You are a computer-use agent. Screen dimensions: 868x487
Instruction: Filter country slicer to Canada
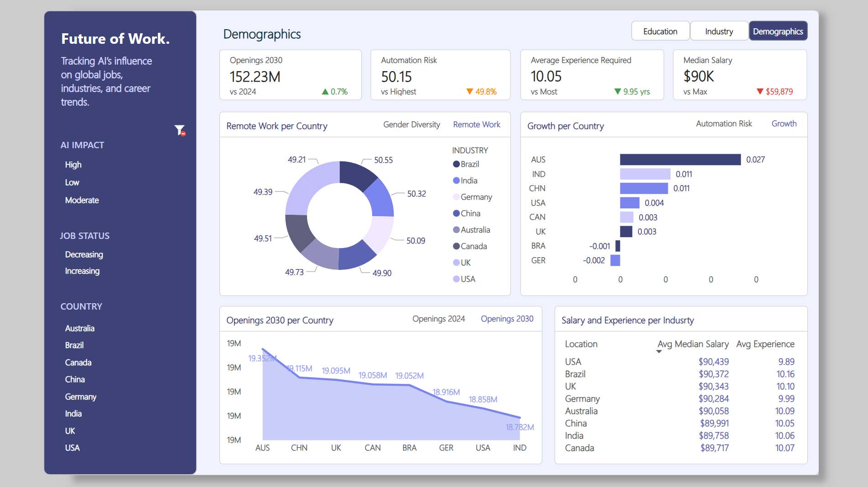(x=78, y=363)
